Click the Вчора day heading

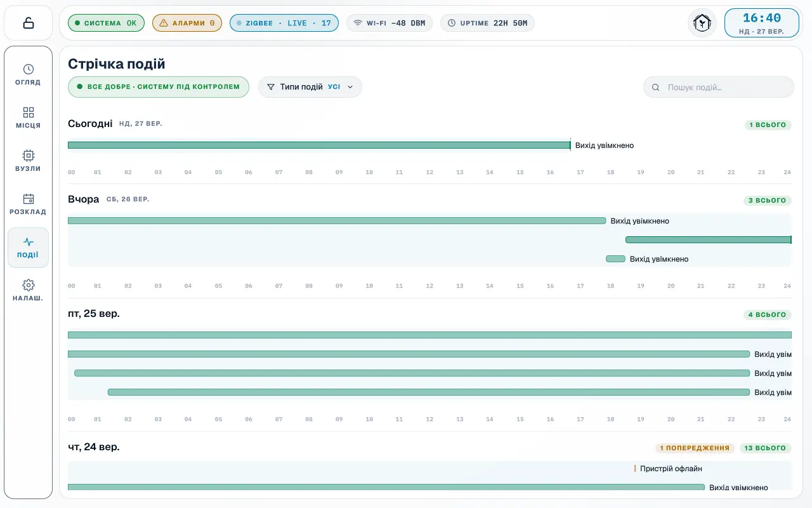tap(84, 199)
